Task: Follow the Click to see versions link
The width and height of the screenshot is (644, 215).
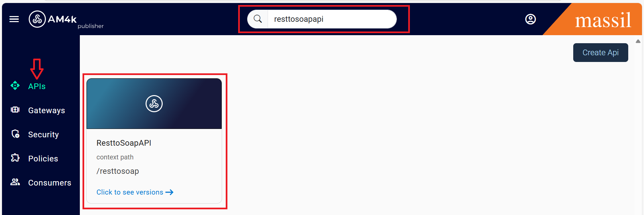Action: [x=135, y=192]
